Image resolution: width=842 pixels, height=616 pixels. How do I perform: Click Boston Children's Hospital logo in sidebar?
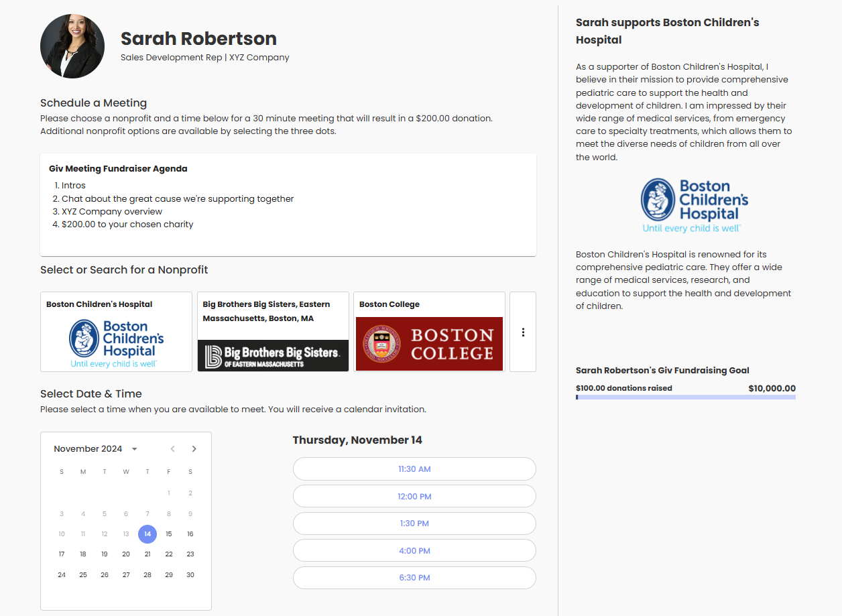(694, 205)
